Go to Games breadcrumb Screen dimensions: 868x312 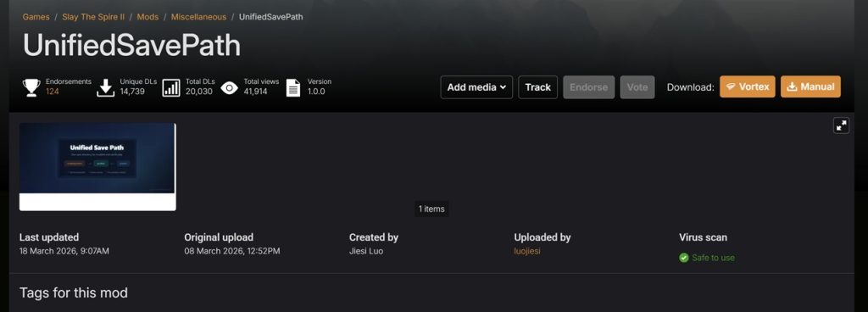36,17
